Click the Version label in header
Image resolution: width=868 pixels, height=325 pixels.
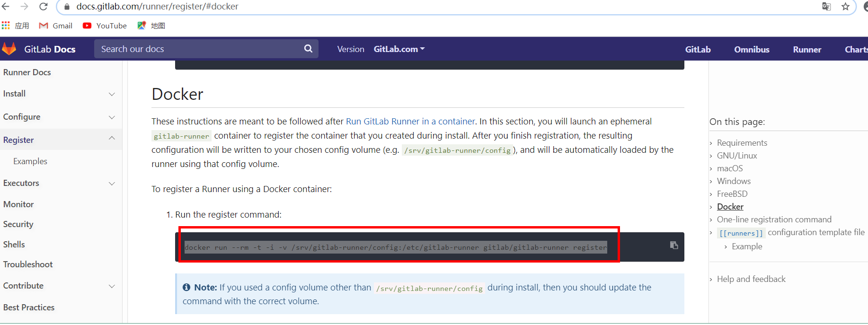coord(351,49)
